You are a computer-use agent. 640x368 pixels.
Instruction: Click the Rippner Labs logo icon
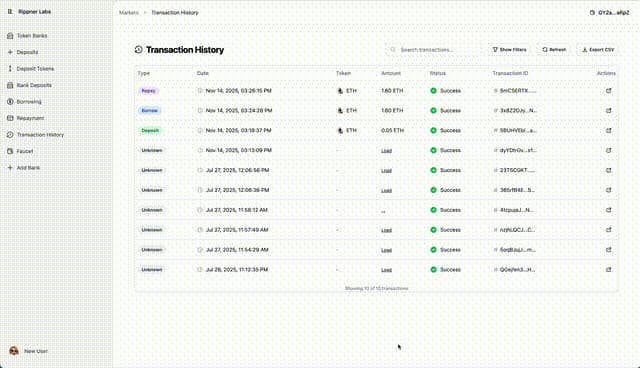[x=10, y=12]
